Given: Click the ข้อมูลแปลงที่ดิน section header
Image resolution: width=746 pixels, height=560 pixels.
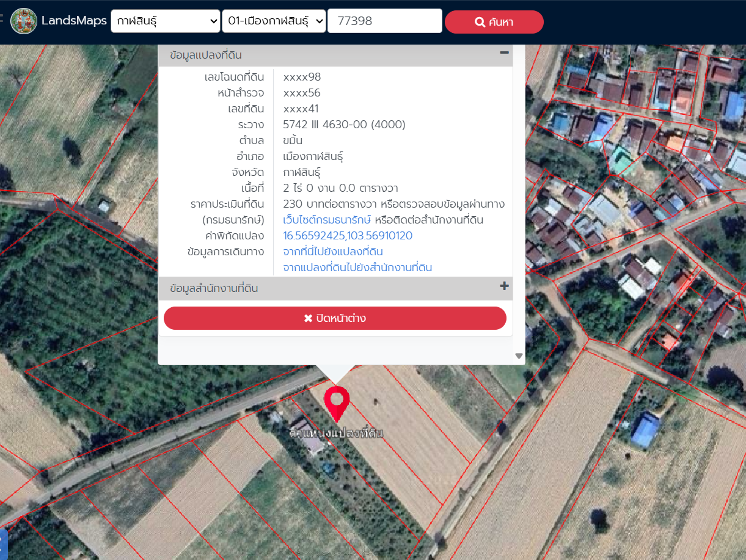Looking at the screenshot, I should [x=206, y=55].
